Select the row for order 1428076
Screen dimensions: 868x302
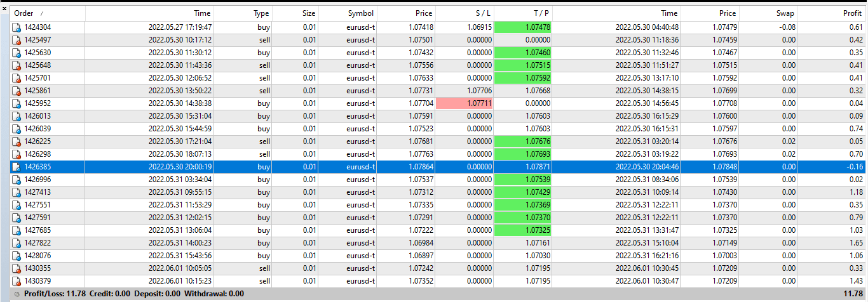pyautogui.click(x=438, y=256)
